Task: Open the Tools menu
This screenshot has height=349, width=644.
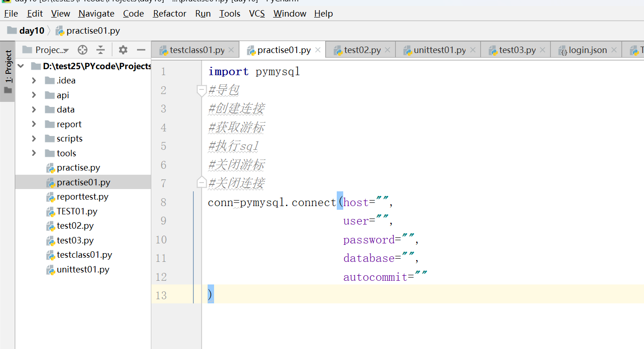Action: [230, 13]
